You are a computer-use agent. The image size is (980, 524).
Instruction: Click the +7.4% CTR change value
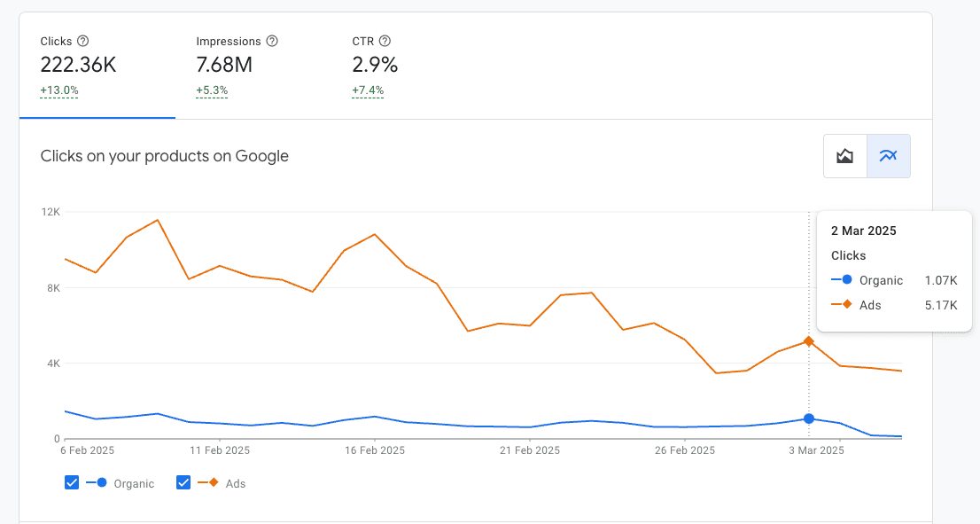coord(368,90)
